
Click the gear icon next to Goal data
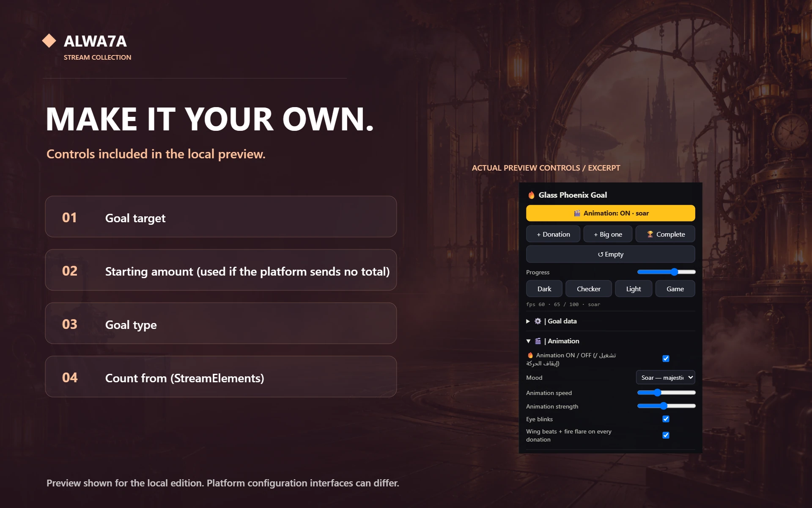[x=538, y=321]
